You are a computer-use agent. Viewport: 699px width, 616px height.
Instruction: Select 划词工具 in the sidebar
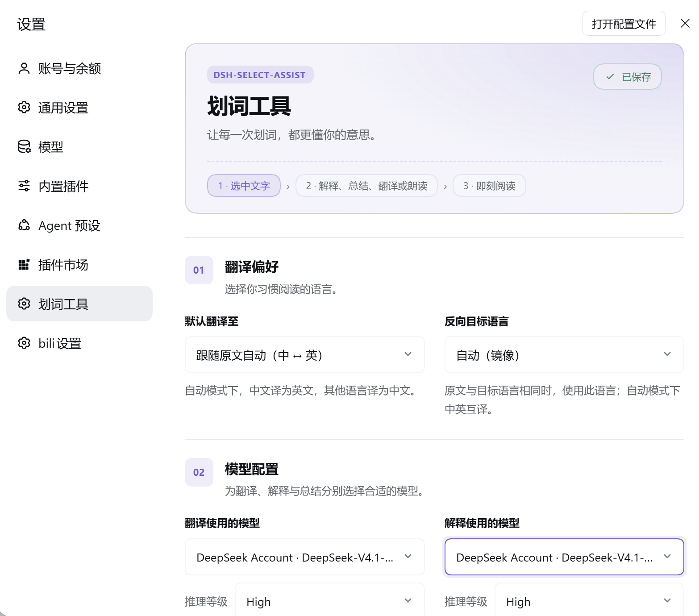click(x=79, y=304)
